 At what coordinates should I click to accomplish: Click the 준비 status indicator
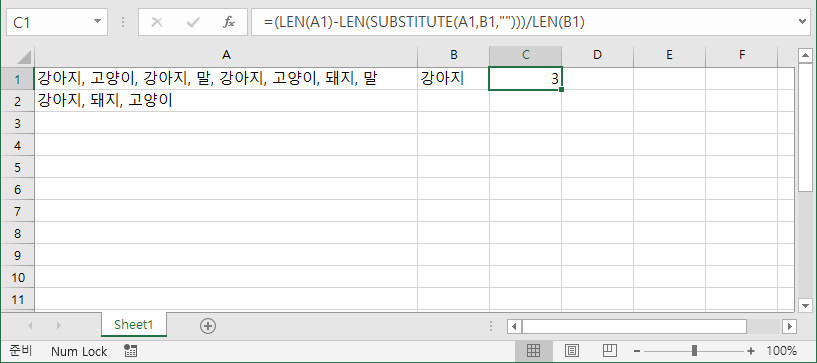point(21,351)
